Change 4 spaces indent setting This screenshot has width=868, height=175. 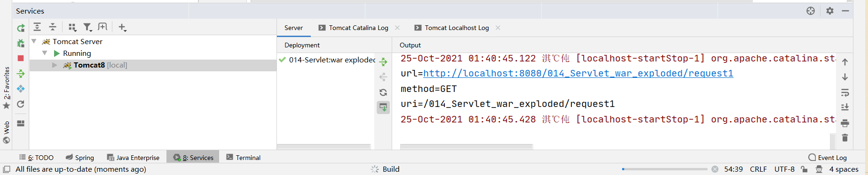point(844,169)
